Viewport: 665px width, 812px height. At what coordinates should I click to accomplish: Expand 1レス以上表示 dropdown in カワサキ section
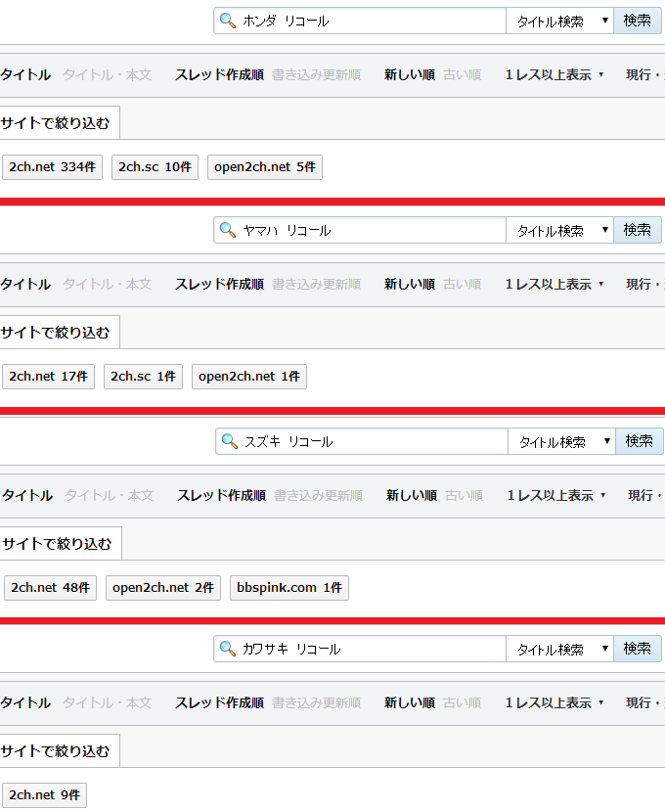pyautogui.click(x=554, y=702)
